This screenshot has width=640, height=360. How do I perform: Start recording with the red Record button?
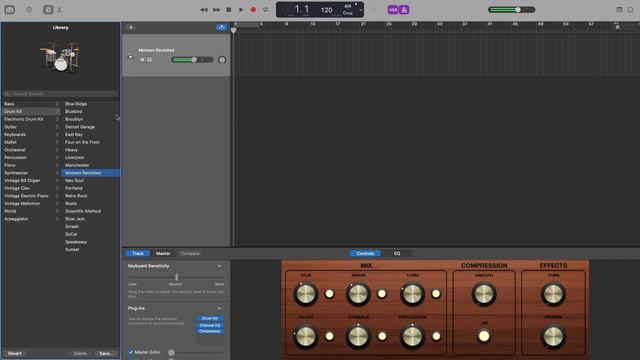(x=253, y=10)
